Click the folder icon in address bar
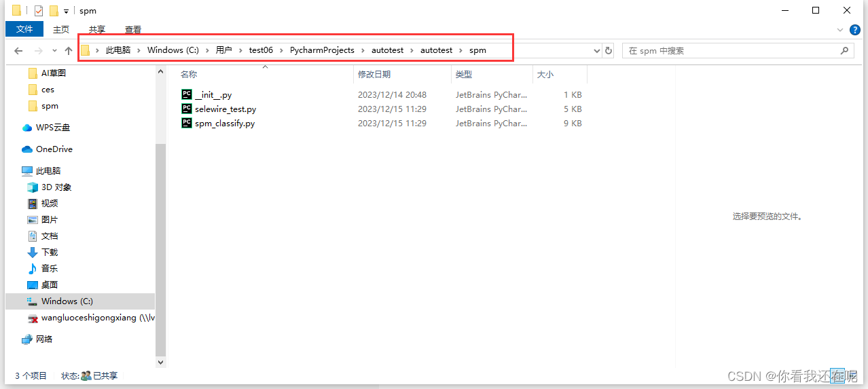The height and width of the screenshot is (389, 868). point(86,50)
